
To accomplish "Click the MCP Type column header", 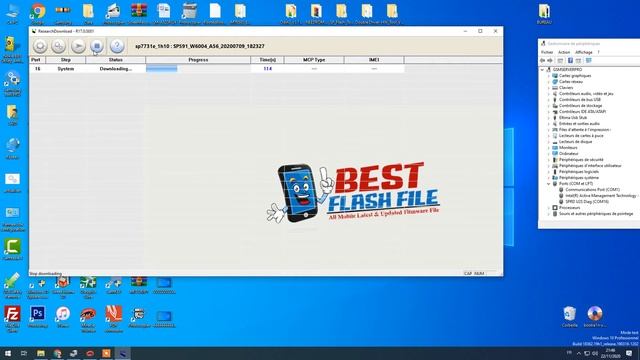I will (x=314, y=60).
